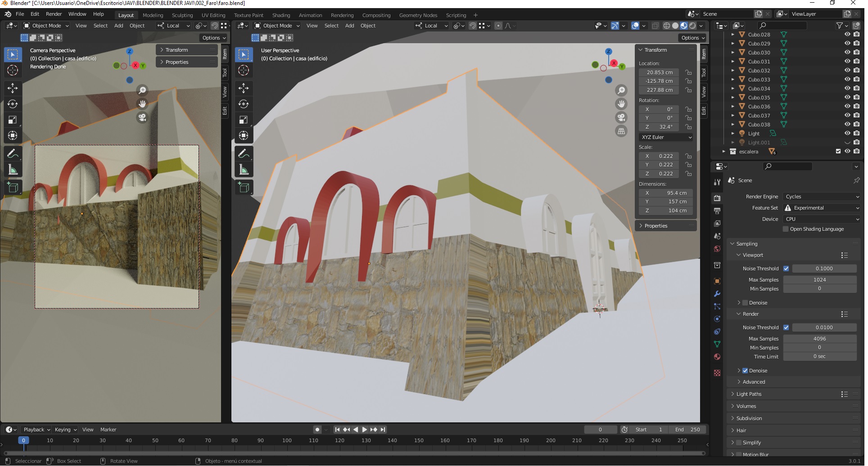Viewport: 868px width, 466px height.
Task: Open the Feature Set dropdown
Action: pyautogui.click(x=822, y=208)
